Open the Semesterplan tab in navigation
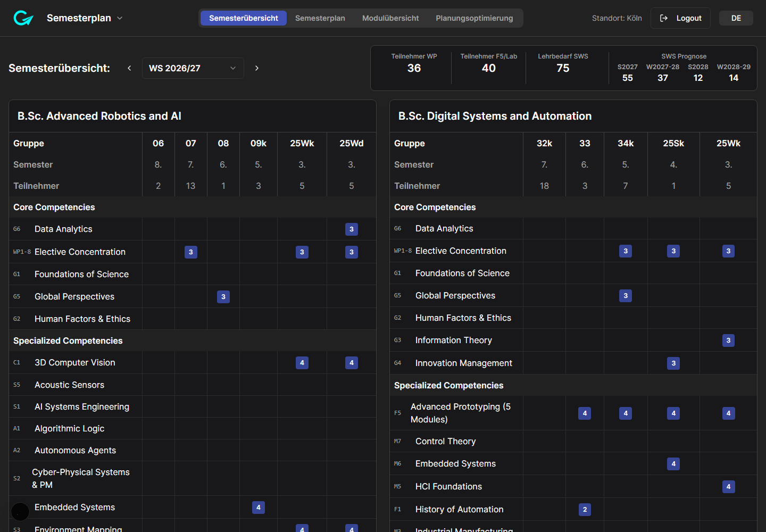This screenshot has width=766, height=532. (x=320, y=18)
